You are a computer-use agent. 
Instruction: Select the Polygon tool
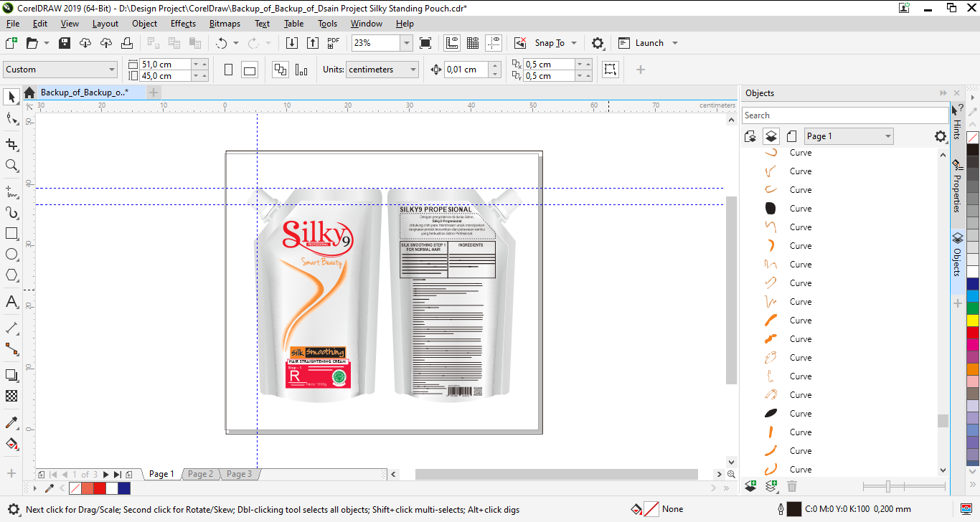pyautogui.click(x=11, y=275)
